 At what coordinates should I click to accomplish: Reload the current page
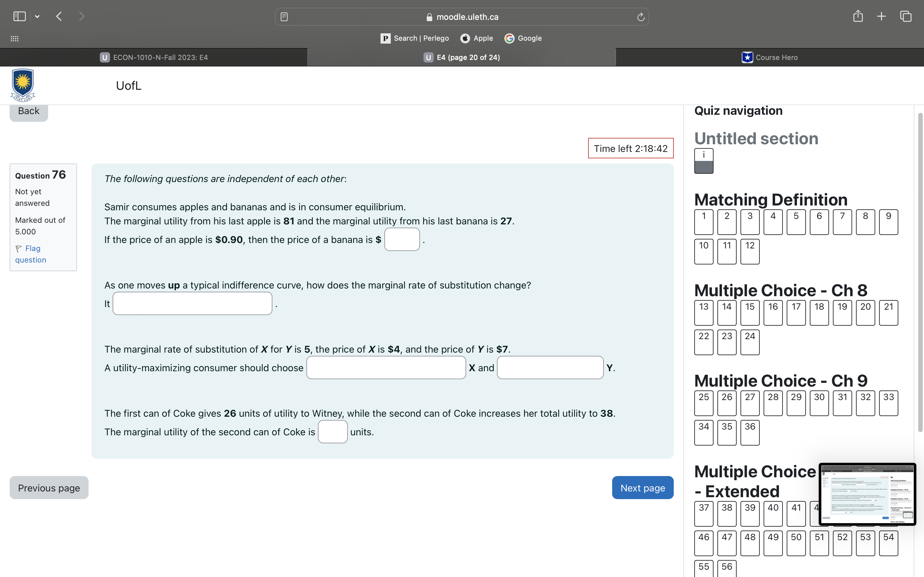point(640,16)
